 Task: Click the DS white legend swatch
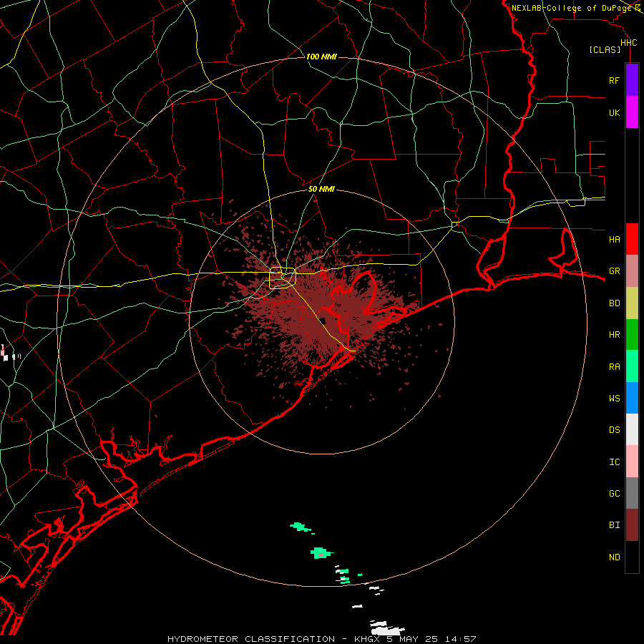[632, 429]
